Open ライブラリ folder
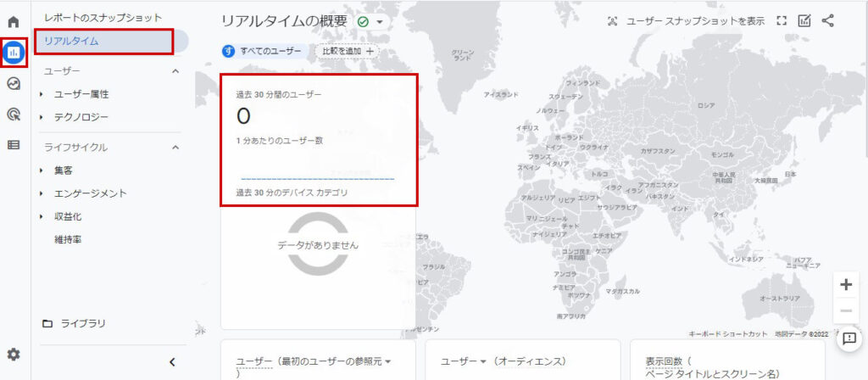This screenshot has height=380, width=868. (x=75, y=323)
